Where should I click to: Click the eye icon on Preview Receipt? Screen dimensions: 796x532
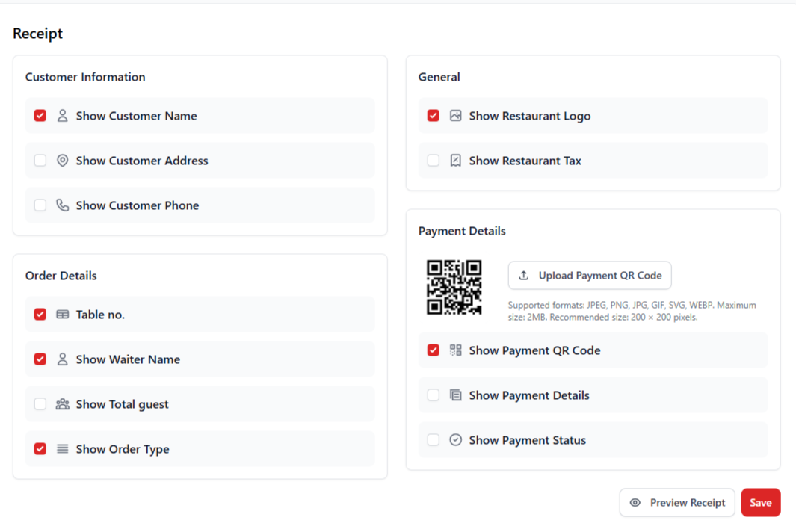pyautogui.click(x=637, y=503)
